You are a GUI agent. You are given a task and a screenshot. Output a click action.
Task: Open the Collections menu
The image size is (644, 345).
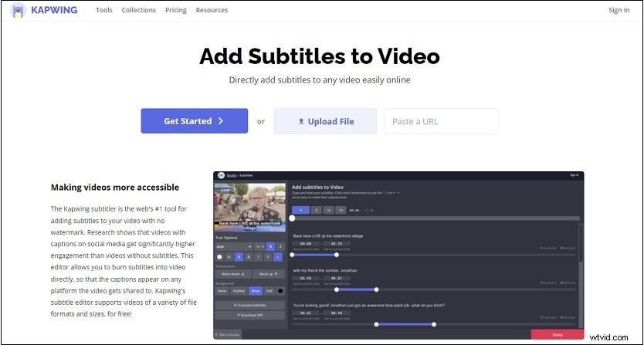click(x=139, y=10)
